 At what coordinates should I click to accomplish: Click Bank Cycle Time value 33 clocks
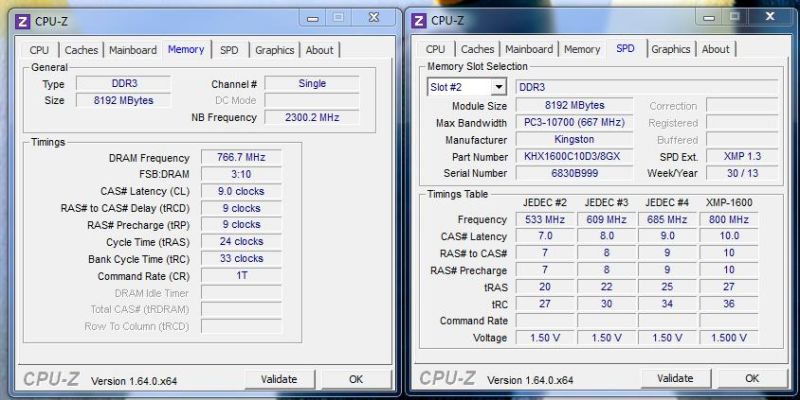coord(241,258)
